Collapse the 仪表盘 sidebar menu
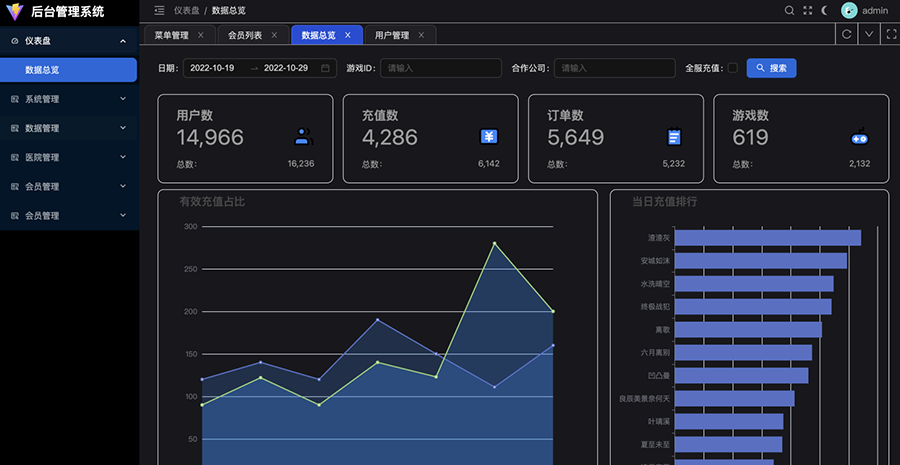Image resolution: width=900 pixels, height=465 pixels. coord(69,41)
